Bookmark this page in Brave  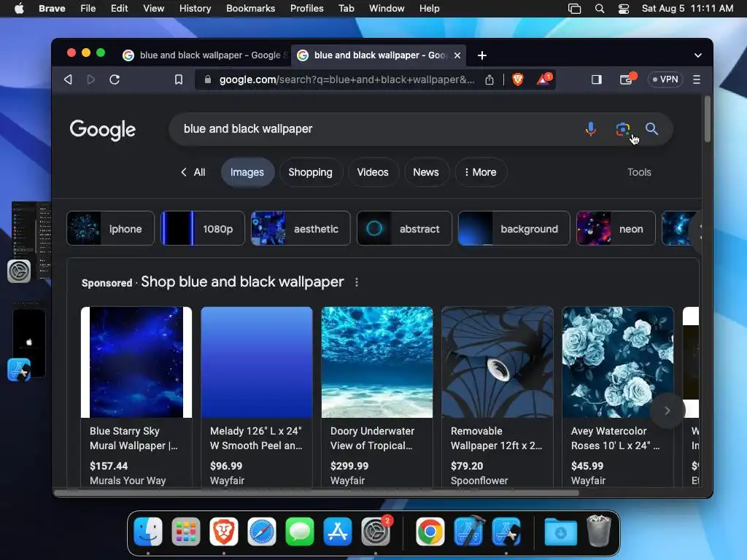[x=179, y=79]
